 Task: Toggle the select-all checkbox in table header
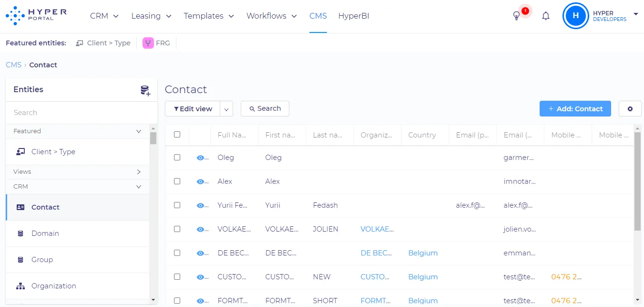click(177, 135)
